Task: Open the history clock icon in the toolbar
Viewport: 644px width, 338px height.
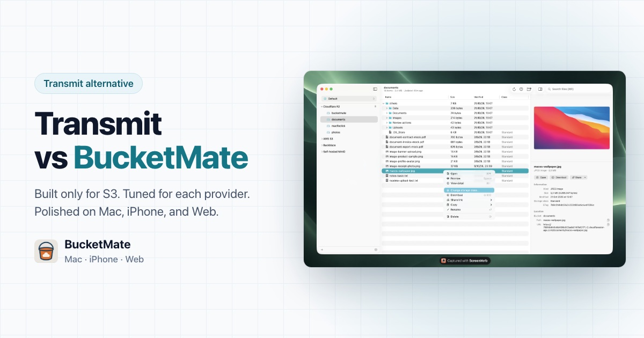Action: pos(521,89)
